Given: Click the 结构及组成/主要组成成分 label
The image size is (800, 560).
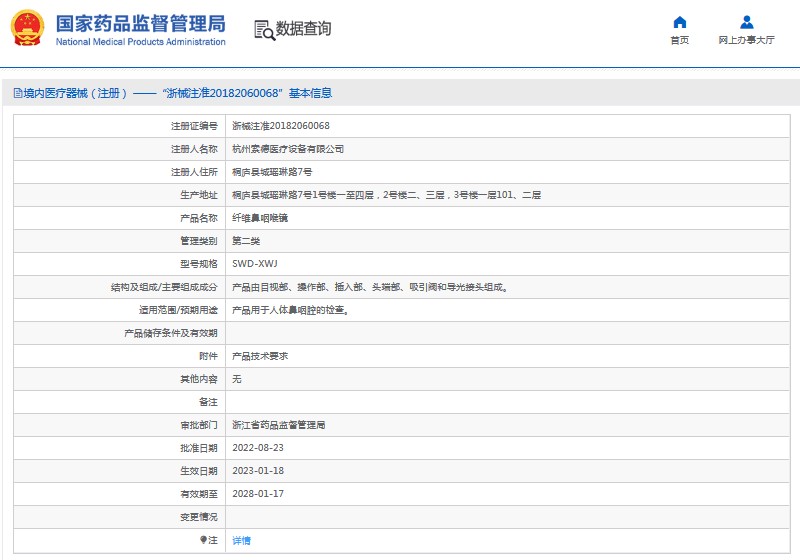Looking at the screenshot, I should (164, 287).
